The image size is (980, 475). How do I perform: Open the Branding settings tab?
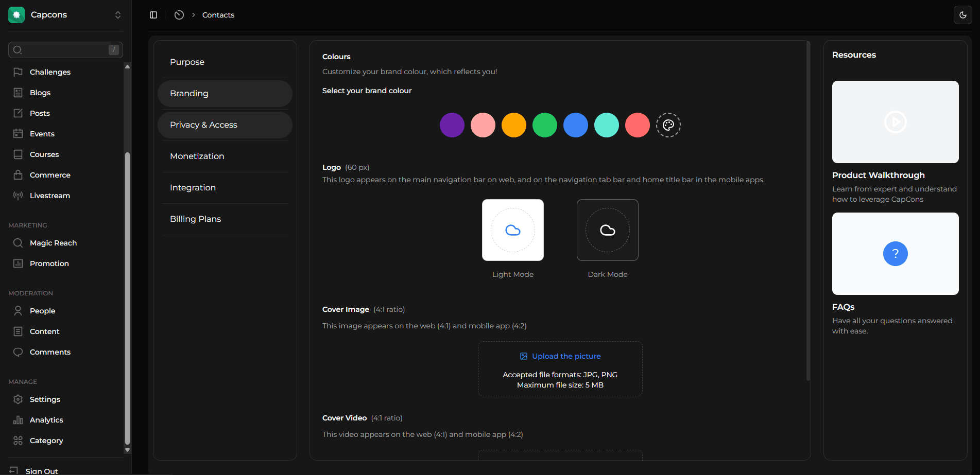pos(225,94)
